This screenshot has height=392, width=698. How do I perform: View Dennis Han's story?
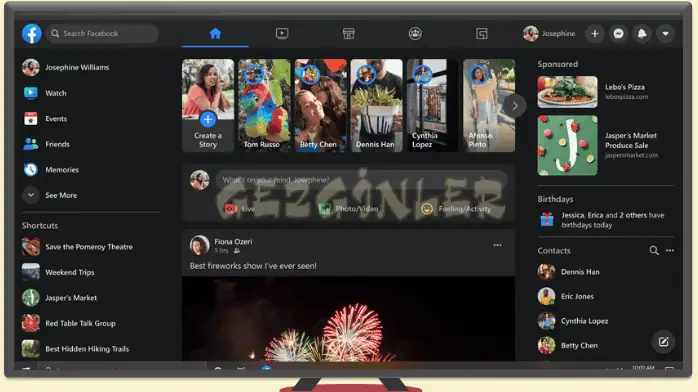377,105
